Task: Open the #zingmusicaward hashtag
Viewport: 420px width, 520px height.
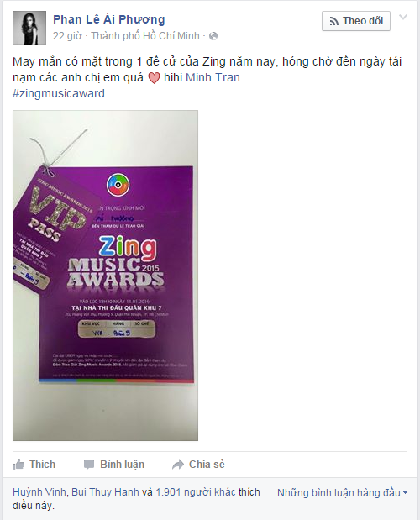Action: coord(59,93)
